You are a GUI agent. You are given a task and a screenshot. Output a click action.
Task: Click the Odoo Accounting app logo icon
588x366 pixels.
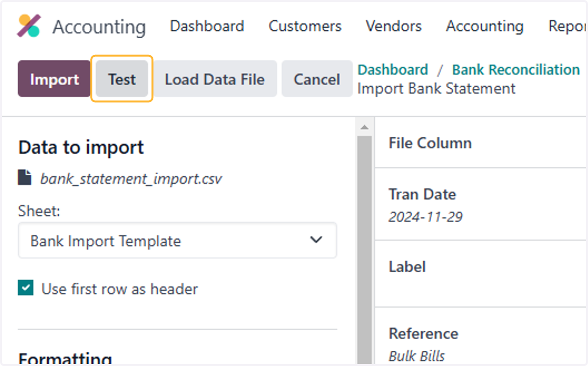[29, 26]
